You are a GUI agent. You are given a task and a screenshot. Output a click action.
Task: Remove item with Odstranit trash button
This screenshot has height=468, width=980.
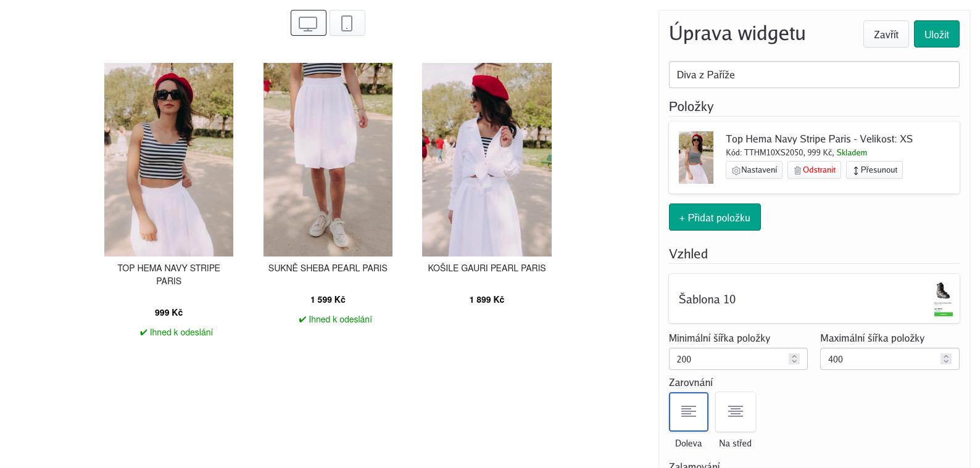(x=814, y=170)
